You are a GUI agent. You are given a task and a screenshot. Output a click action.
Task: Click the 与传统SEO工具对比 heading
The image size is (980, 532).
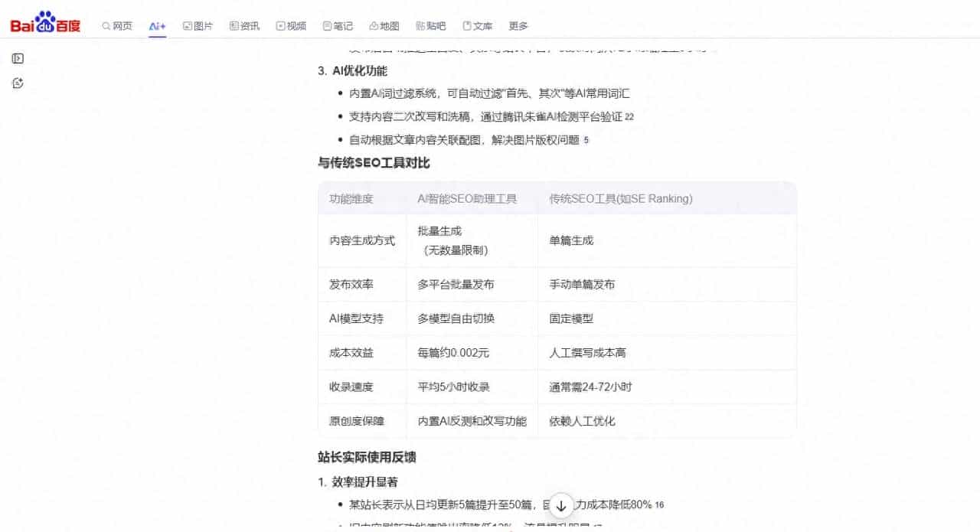pyautogui.click(x=374, y=162)
